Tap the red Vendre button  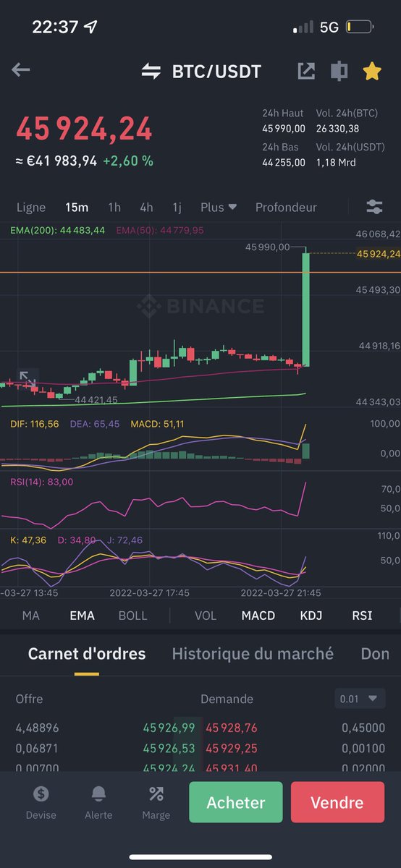(x=337, y=802)
